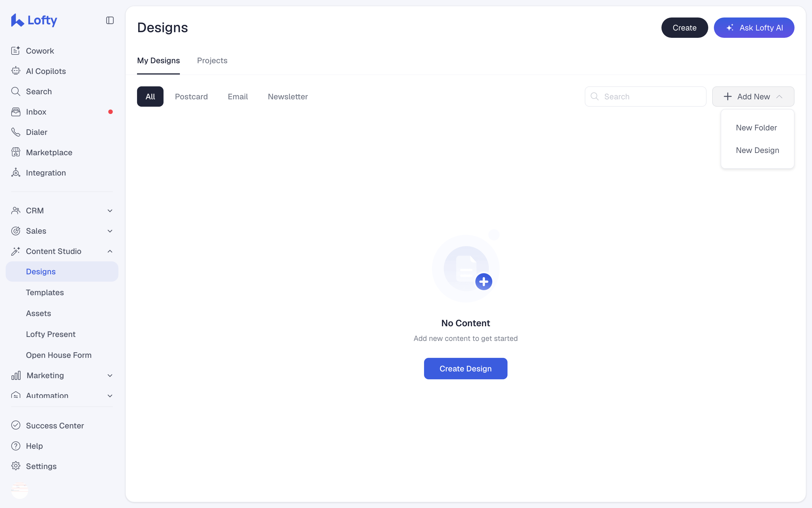Viewport: 812px width, 508px height.
Task: Click the blue plus on empty-state illustration
Action: (484, 282)
